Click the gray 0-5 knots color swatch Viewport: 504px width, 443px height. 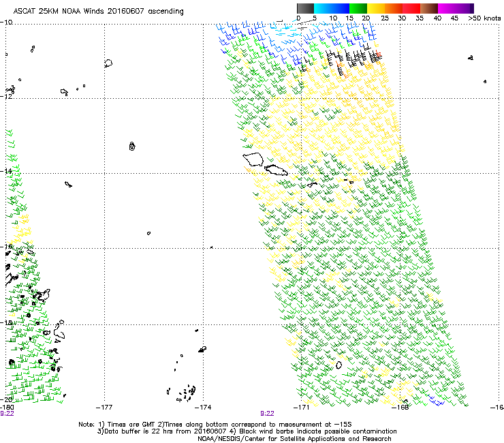[305, 8]
